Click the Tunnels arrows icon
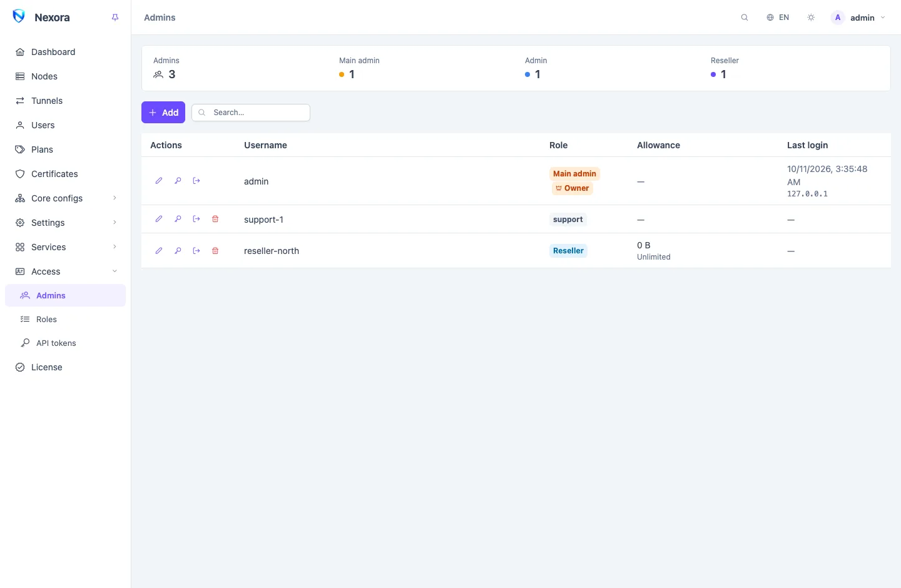The height and width of the screenshot is (588, 901). tap(20, 101)
